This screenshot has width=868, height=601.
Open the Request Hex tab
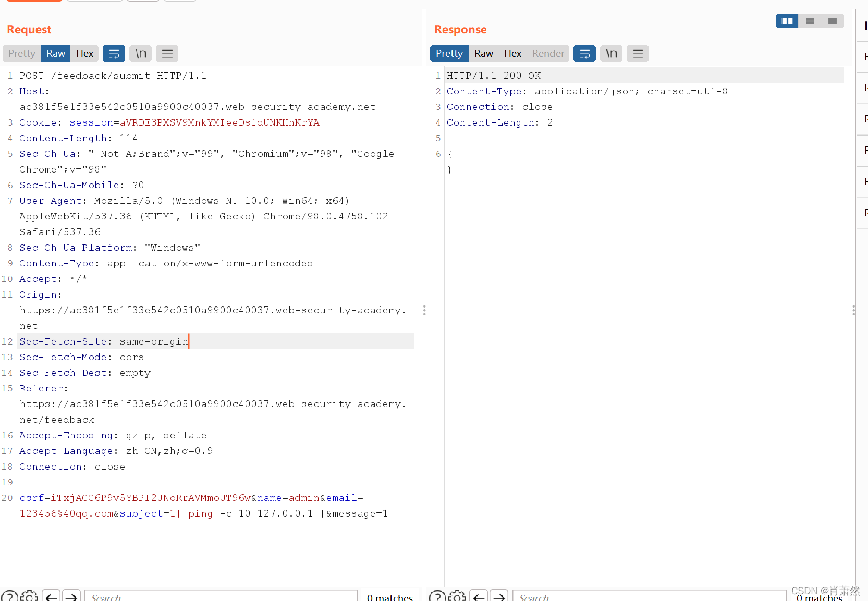[84, 54]
